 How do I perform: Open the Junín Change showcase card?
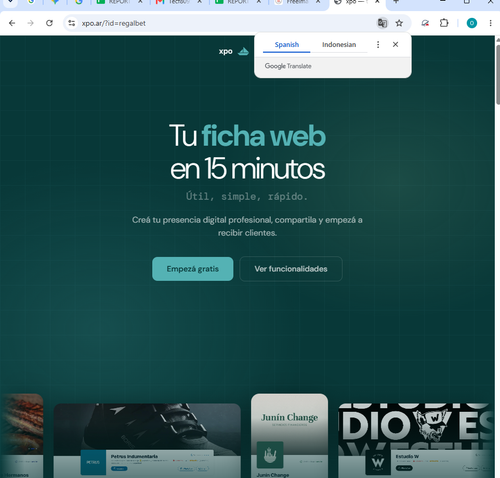(289, 436)
